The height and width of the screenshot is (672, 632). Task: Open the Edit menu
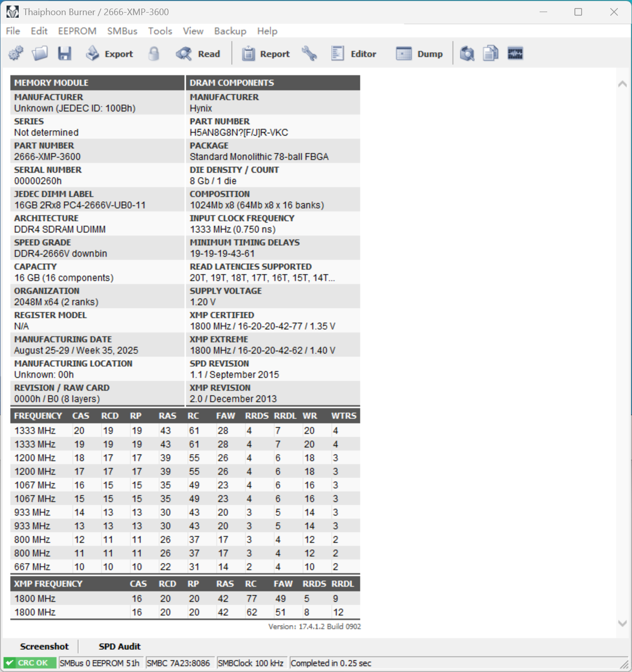39,31
